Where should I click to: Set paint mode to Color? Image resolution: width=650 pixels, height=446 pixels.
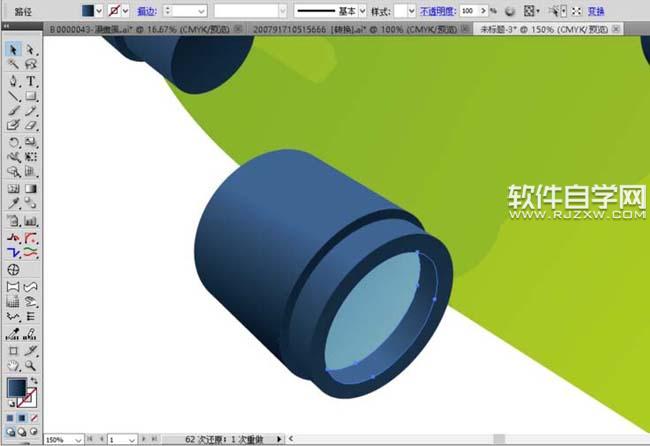click(x=10, y=418)
